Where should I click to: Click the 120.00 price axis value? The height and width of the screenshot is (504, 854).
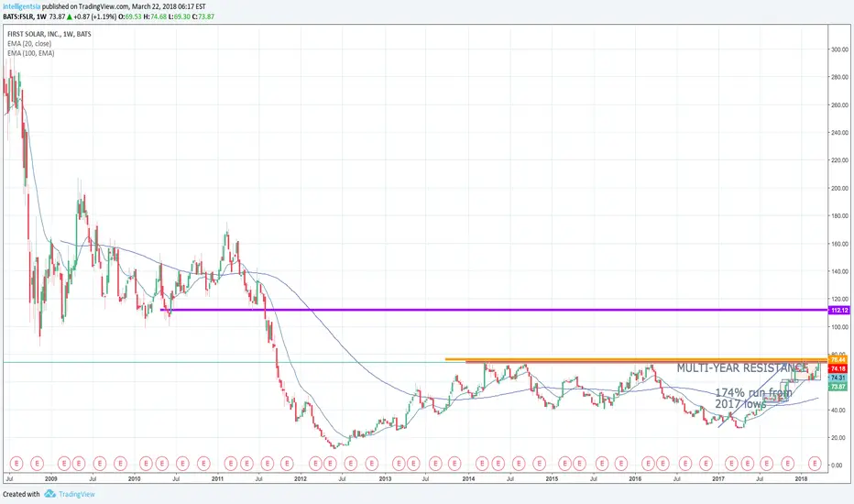tap(839, 299)
